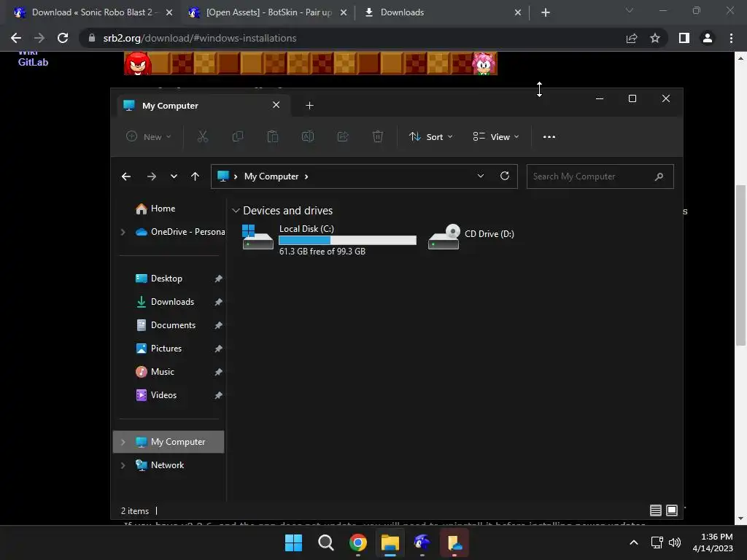The image size is (747, 560).
Task: Click the search magnifier in Explorer search box
Action: click(x=659, y=176)
